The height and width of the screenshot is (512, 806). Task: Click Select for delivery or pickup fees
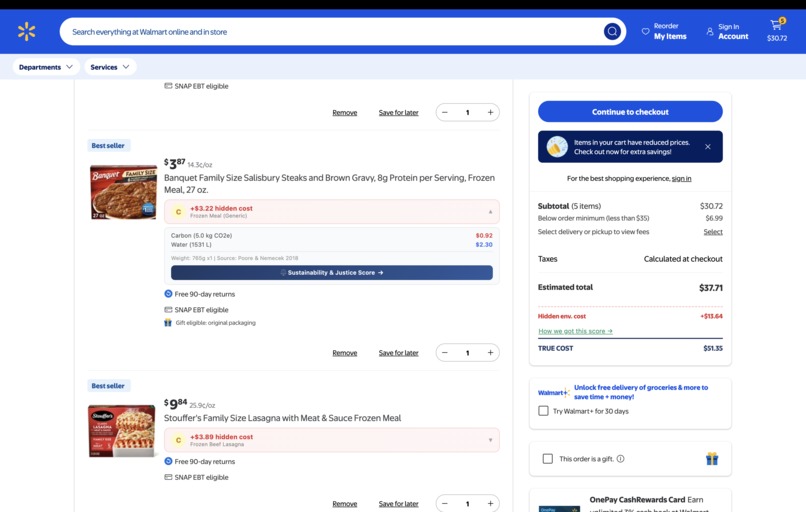click(713, 232)
